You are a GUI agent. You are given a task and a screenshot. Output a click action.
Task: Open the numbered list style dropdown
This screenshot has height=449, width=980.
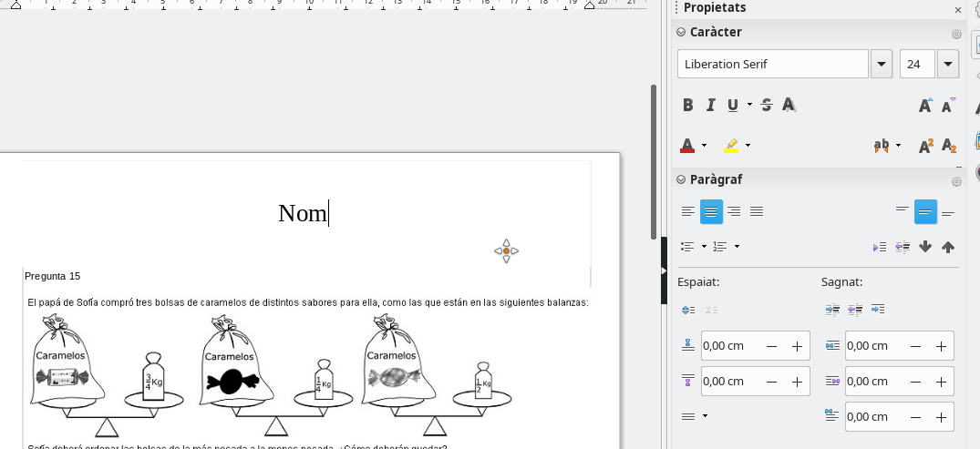[737, 247]
